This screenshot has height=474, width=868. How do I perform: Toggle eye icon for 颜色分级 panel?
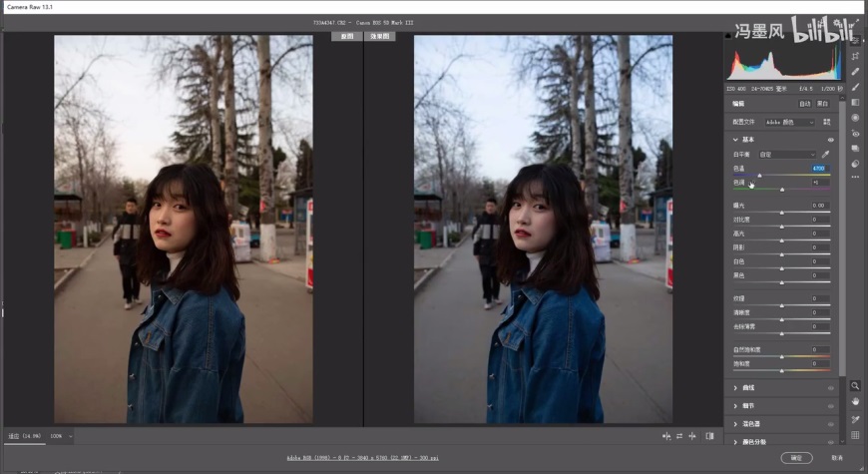[831, 442]
